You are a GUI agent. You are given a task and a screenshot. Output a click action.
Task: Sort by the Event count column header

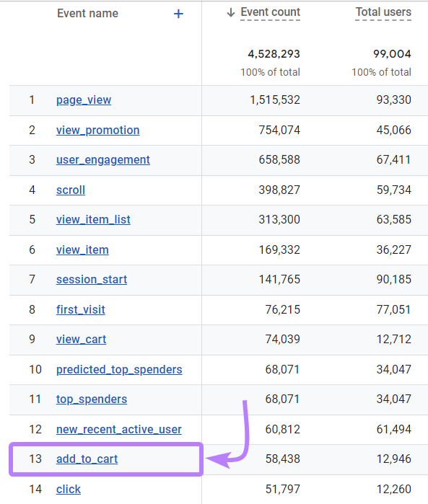(271, 12)
